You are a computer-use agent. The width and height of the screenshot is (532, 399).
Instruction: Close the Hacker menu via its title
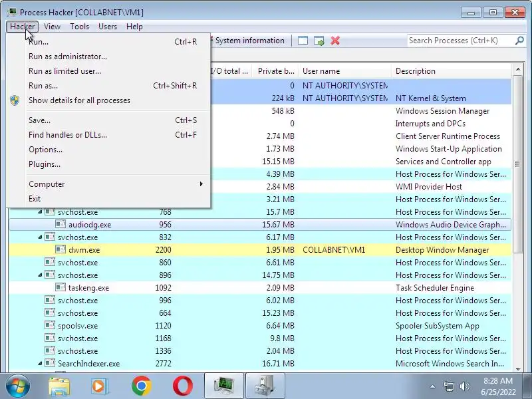coord(23,27)
